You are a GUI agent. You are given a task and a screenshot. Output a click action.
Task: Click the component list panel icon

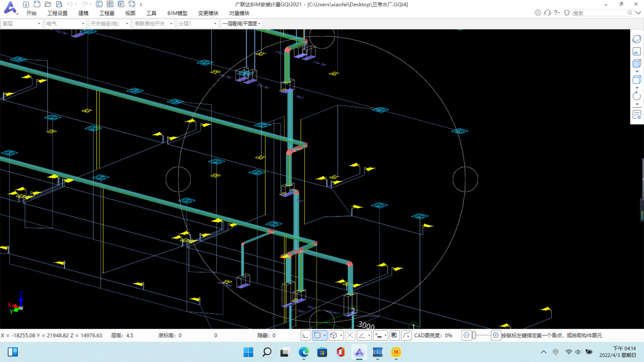tap(121, 4)
